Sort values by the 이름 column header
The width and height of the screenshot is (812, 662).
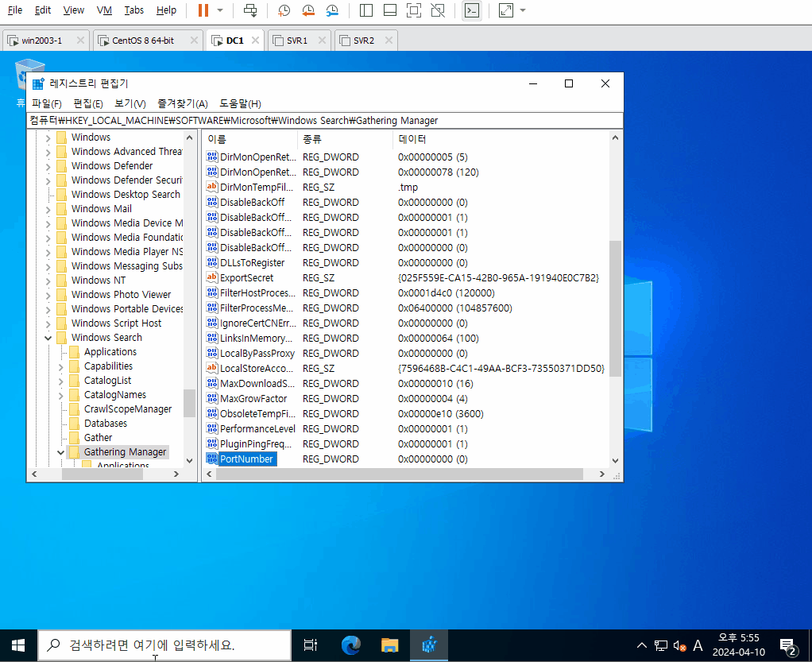(250, 139)
